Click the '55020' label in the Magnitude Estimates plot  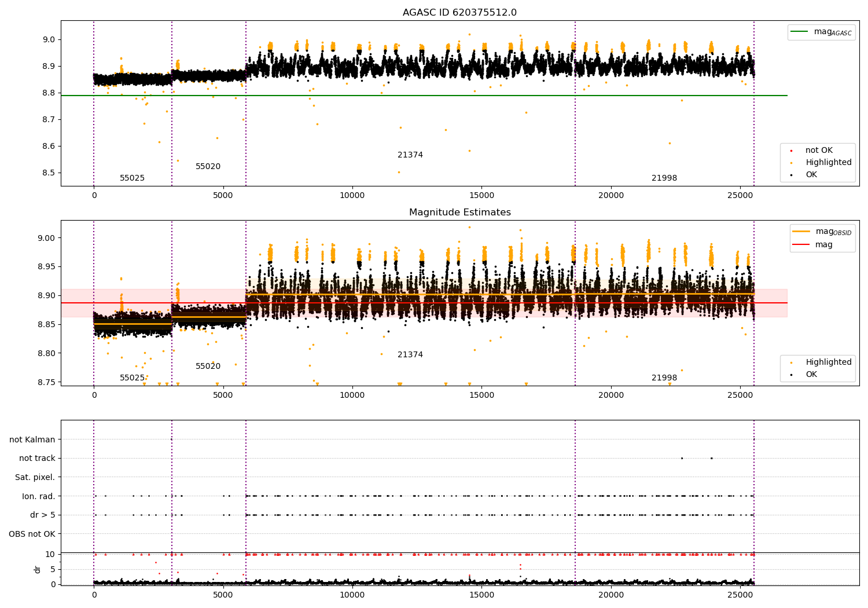pos(208,367)
